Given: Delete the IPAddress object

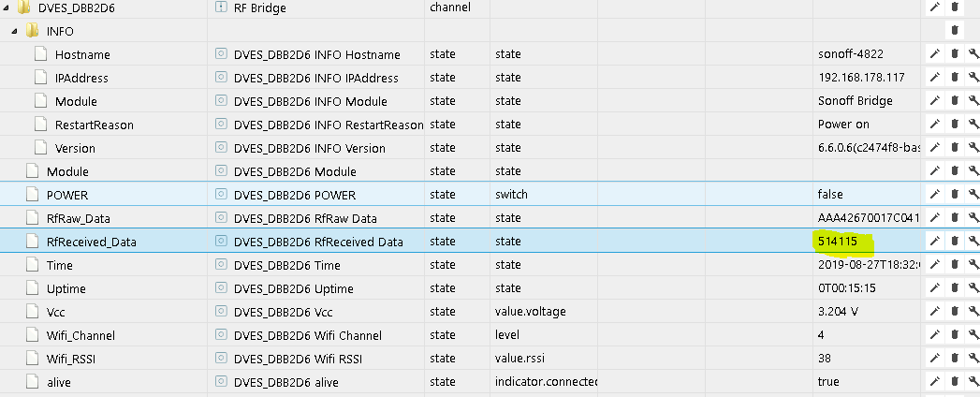Looking at the screenshot, I should click(x=955, y=78).
